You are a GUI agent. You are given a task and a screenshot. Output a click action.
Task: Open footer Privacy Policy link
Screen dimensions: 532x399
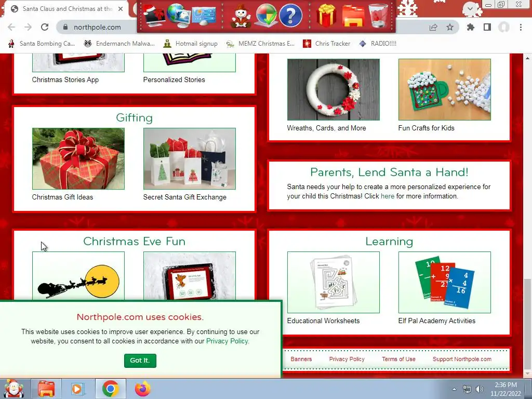click(x=347, y=359)
